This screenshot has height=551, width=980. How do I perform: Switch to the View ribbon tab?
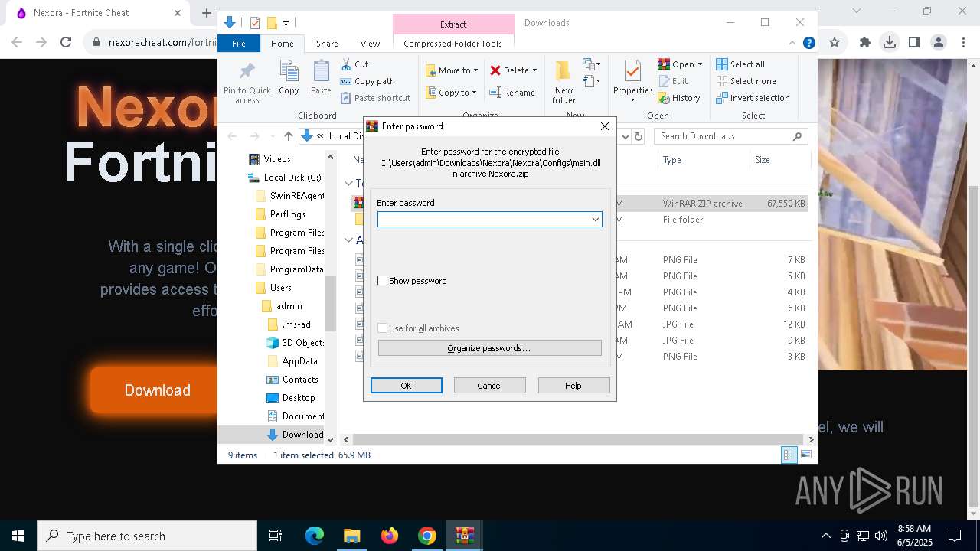(x=370, y=44)
